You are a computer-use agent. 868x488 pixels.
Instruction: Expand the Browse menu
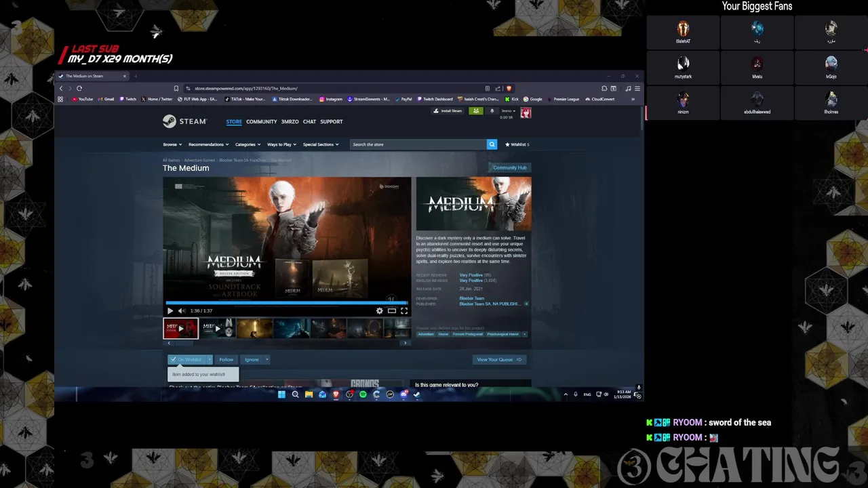coord(172,144)
